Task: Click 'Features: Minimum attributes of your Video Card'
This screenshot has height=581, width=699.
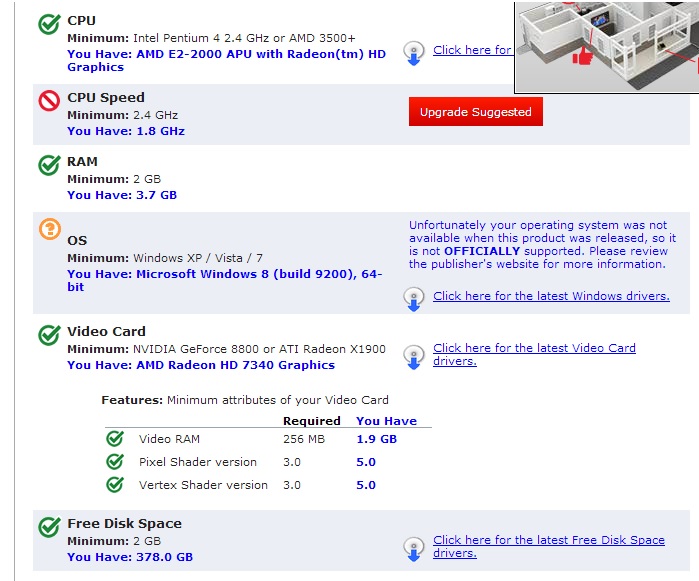Action: [245, 400]
